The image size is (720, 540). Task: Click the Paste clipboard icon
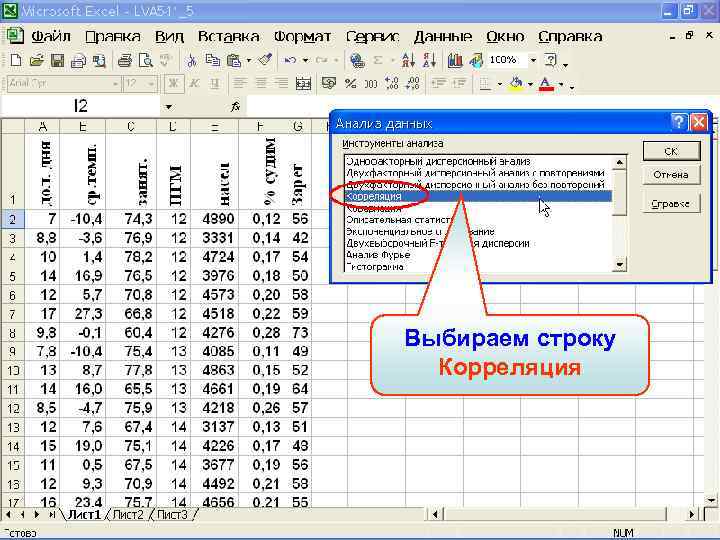tap(234, 60)
